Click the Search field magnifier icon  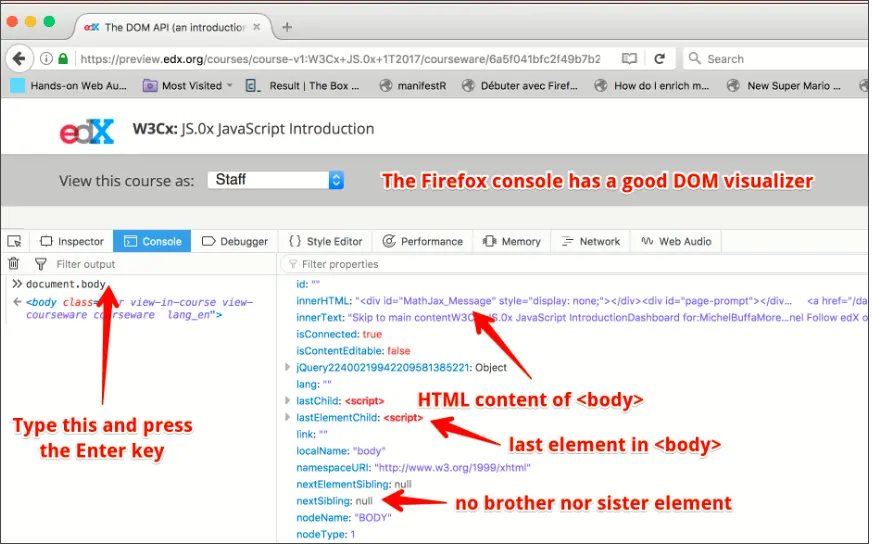pos(695,58)
